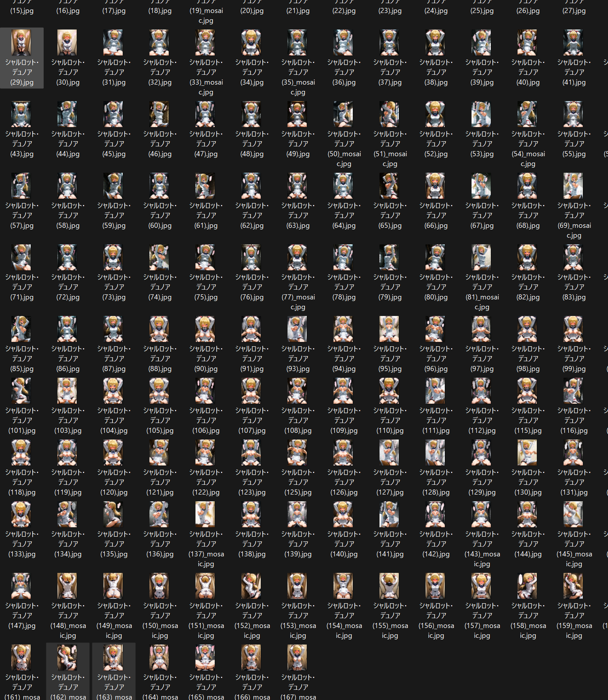
Task: Select file name シャルロット・デュノア (69)_mosaic.jpg
Action: 574,221
